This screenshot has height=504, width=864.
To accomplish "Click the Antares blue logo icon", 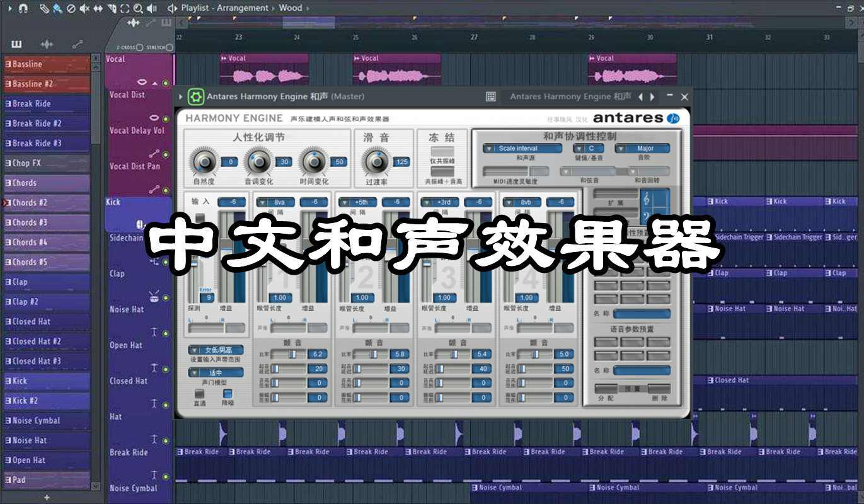I will 674,118.
